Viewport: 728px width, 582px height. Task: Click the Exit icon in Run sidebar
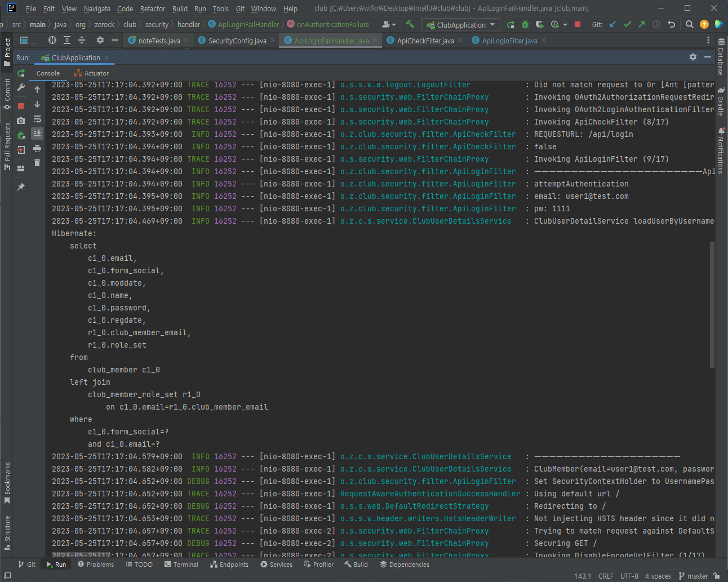(21, 150)
